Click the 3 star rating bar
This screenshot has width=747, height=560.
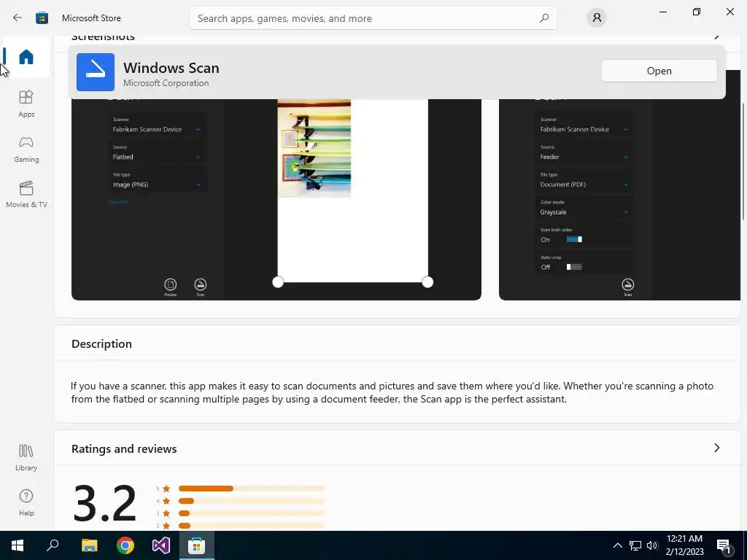tap(251, 513)
